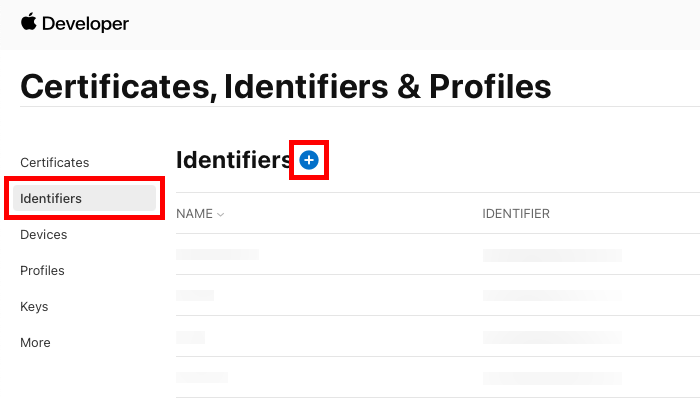Open the third identifier row's name
The image size is (700, 400).
[190, 337]
